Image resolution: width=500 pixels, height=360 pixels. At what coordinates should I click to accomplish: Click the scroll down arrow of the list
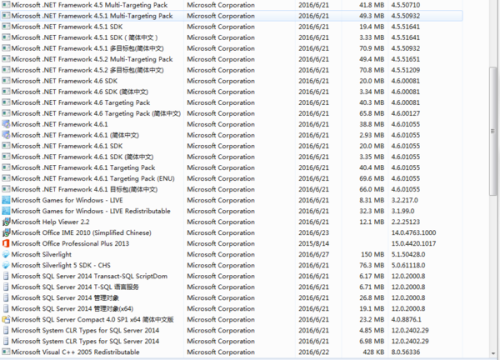(x=493, y=354)
